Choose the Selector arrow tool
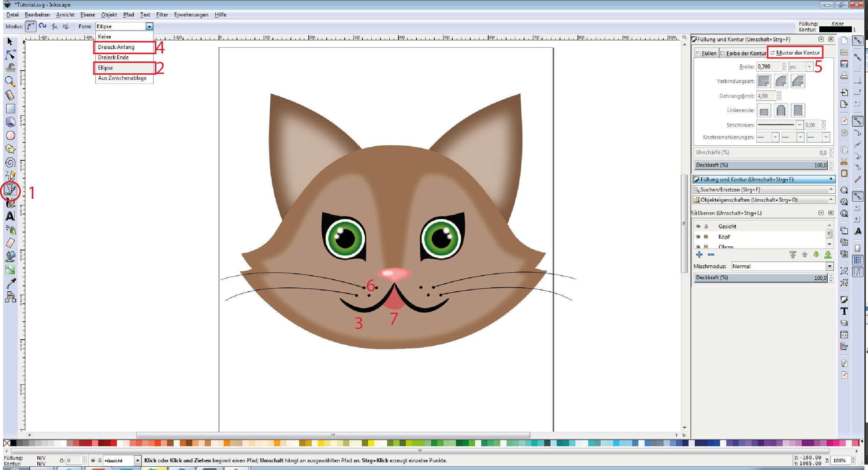Viewport: 868px width, 470px height. pyautogui.click(x=10, y=41)
